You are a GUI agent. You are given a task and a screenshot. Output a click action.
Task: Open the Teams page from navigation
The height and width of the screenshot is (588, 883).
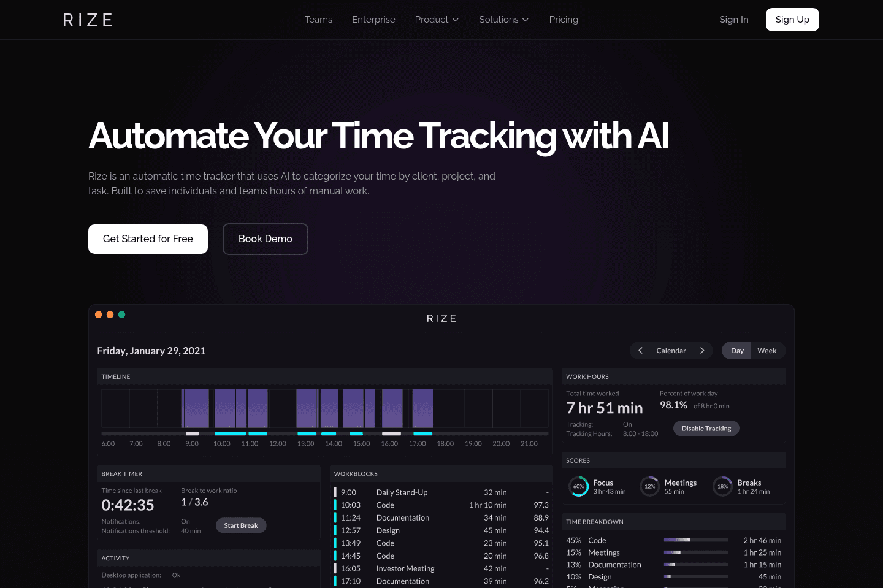click(318, 20)
